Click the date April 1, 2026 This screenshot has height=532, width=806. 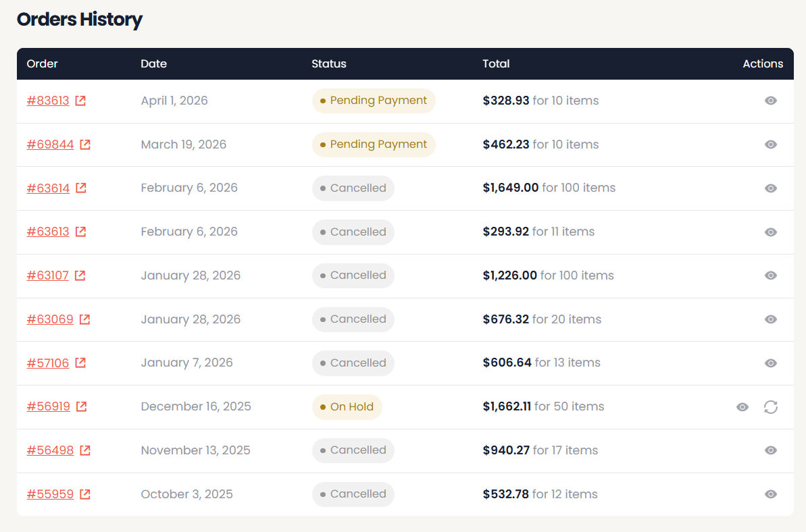pyautogui.click(x=174, y=101)
